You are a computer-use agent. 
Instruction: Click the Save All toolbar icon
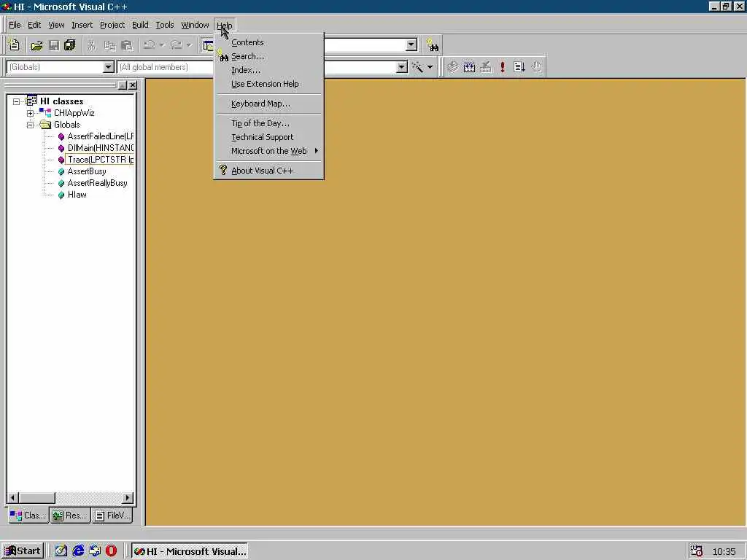[x=70, y=45]
